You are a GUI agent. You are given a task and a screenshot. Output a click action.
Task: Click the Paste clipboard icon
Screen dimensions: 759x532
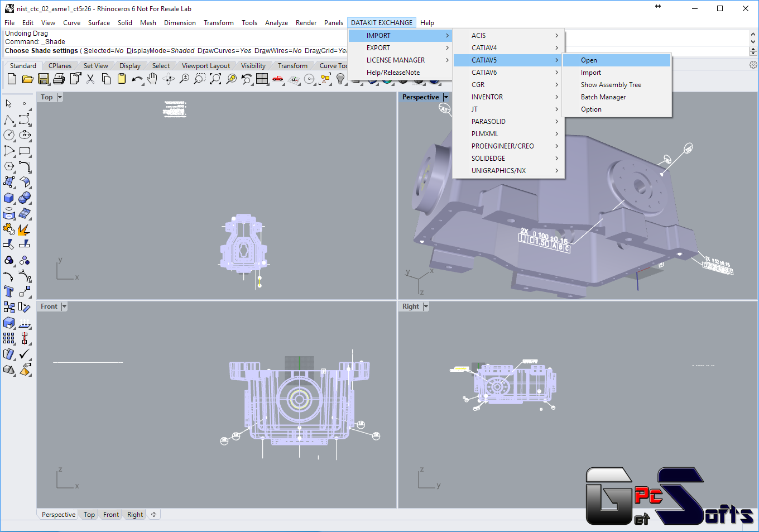pyautogui.click(x=122, y=79)
